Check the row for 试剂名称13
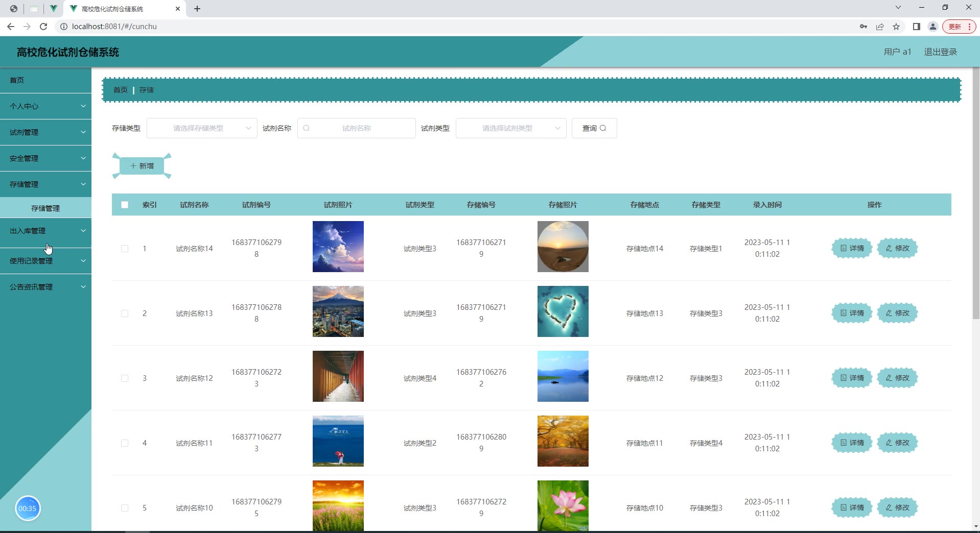 click(x=125, y=313)
